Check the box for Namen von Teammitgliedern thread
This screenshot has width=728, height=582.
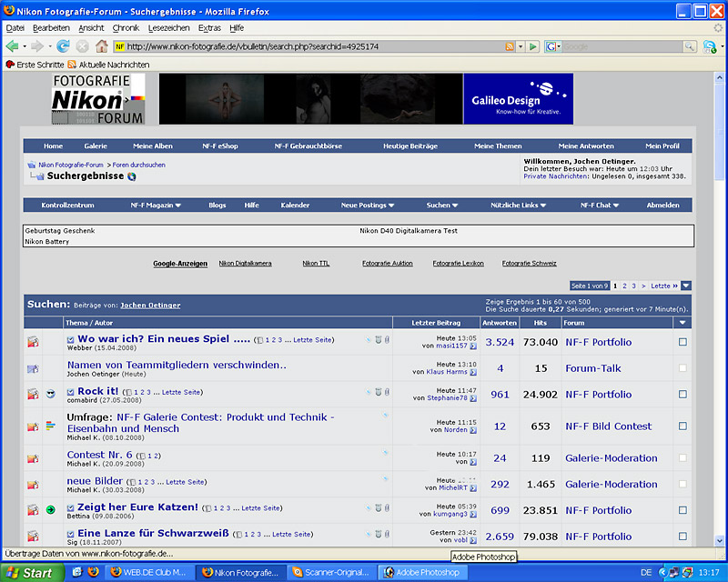tap(682, 368)
